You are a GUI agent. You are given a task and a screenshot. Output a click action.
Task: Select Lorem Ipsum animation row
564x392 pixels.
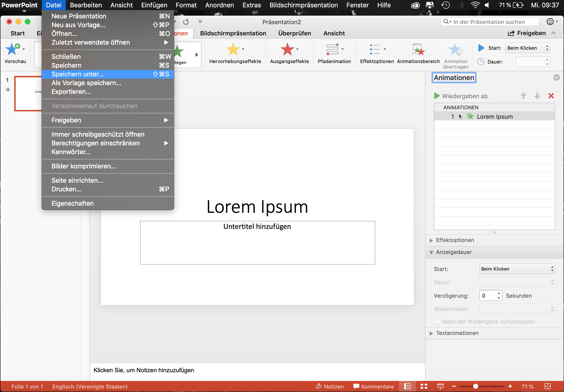click(494, 116)
